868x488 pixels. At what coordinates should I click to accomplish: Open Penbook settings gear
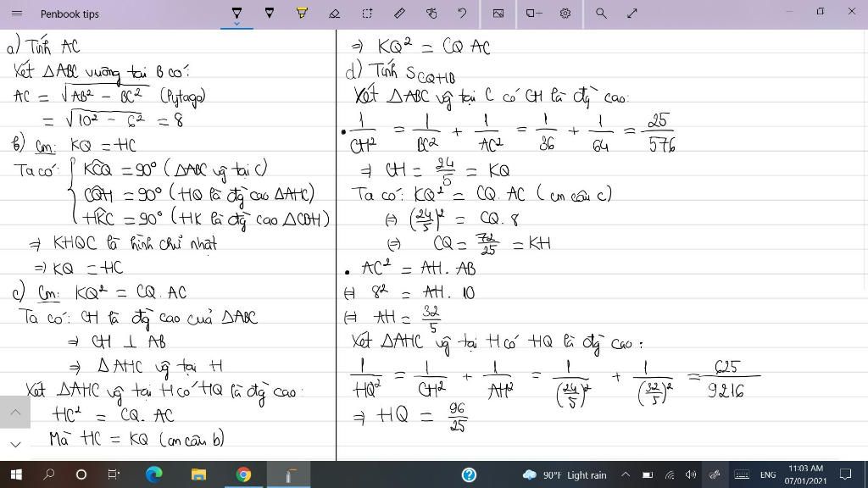(x=565, y=14)
